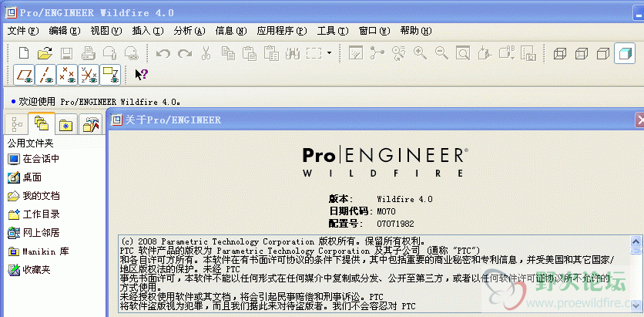Click the Redo arrow icon

coord(184,53)
